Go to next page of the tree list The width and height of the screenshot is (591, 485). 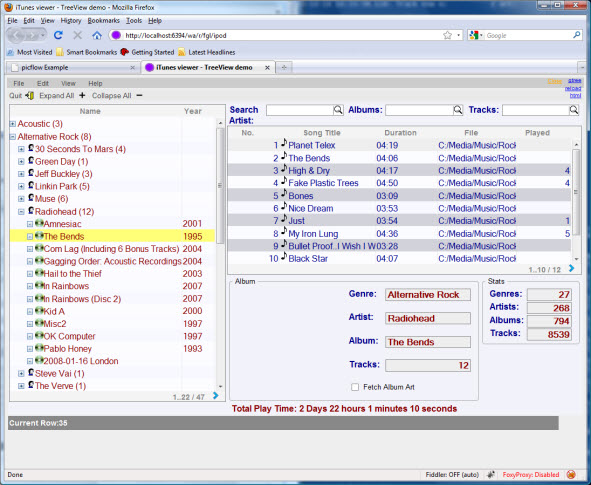(x=215, y=396)
